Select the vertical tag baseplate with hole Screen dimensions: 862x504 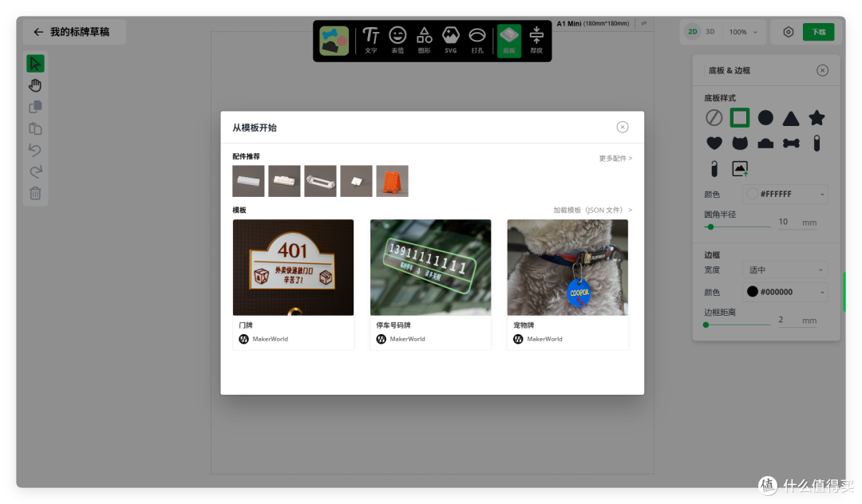[x=817, y=144]
